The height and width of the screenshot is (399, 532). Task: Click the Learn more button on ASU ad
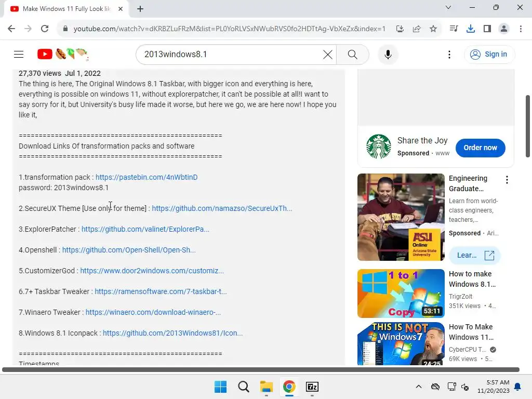click(x=475, y=255)
